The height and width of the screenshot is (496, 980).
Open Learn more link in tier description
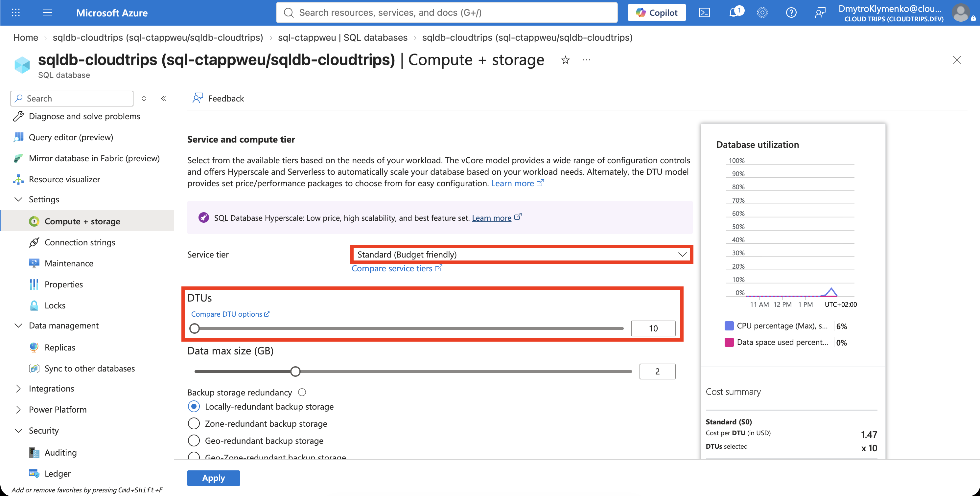coord(517,183)
